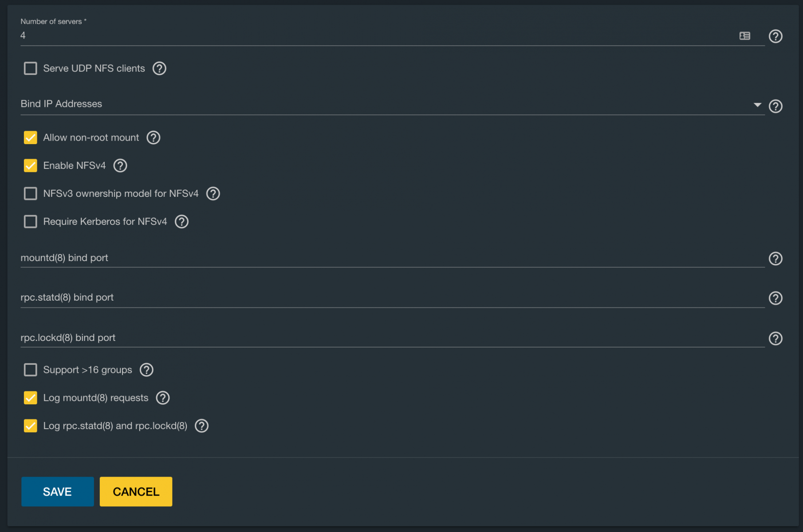View help for Log mountd(8) requests
The width and height of the screenshot is (803, 532).
[163, 398]
